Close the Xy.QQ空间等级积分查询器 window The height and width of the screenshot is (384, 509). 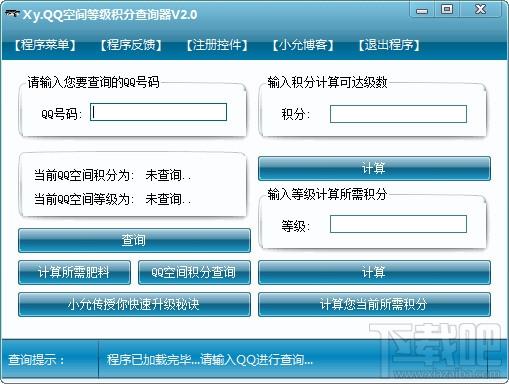[480, 9]
